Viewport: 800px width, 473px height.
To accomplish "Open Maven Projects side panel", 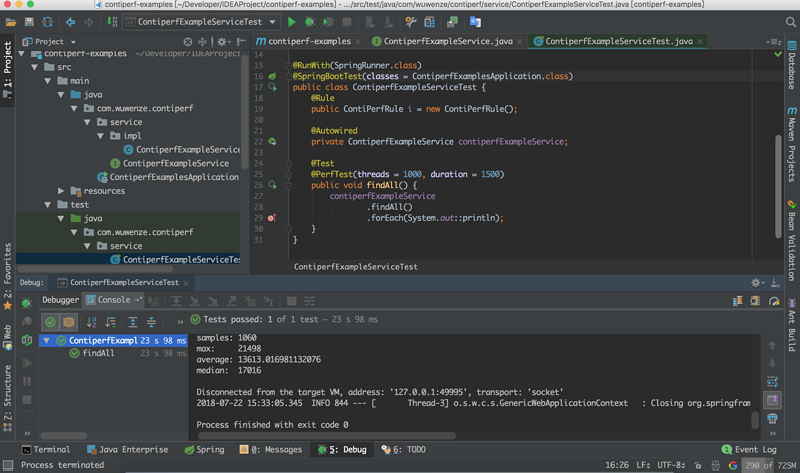I will point(792,144).
